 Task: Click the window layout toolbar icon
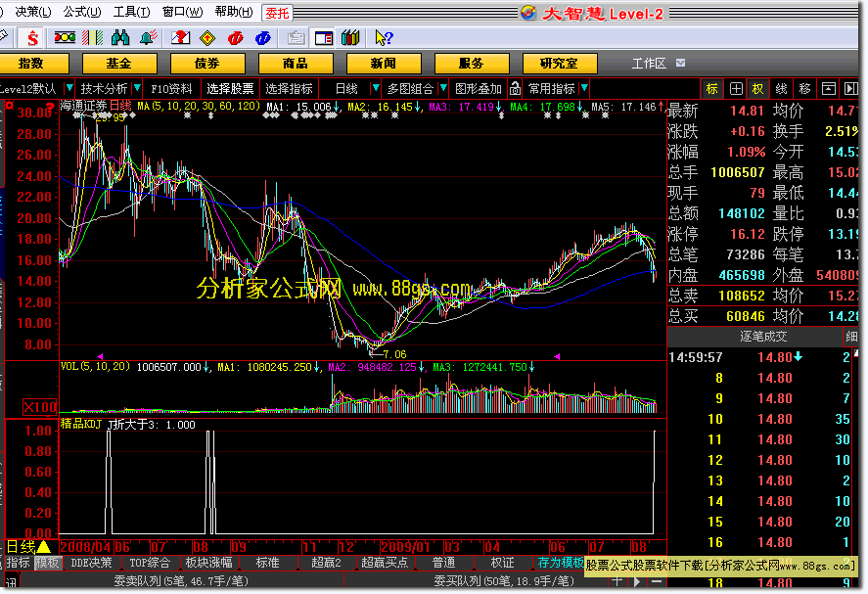click(x=323, y=37)
